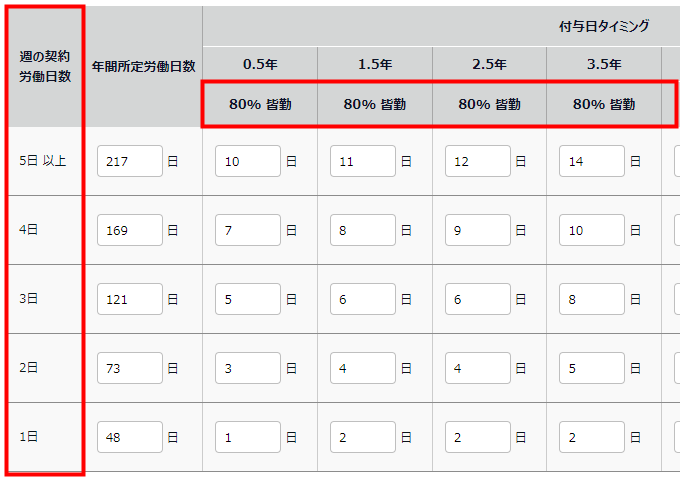
Task: Select the 121 annual working days input
Action: 129,299
